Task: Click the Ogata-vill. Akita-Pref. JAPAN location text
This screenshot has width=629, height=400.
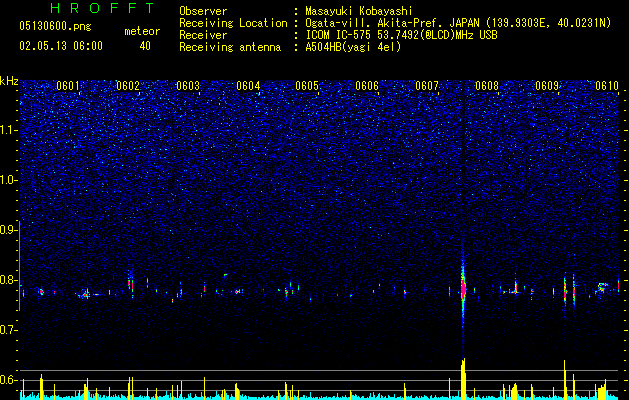Action: tap(458, 23)
